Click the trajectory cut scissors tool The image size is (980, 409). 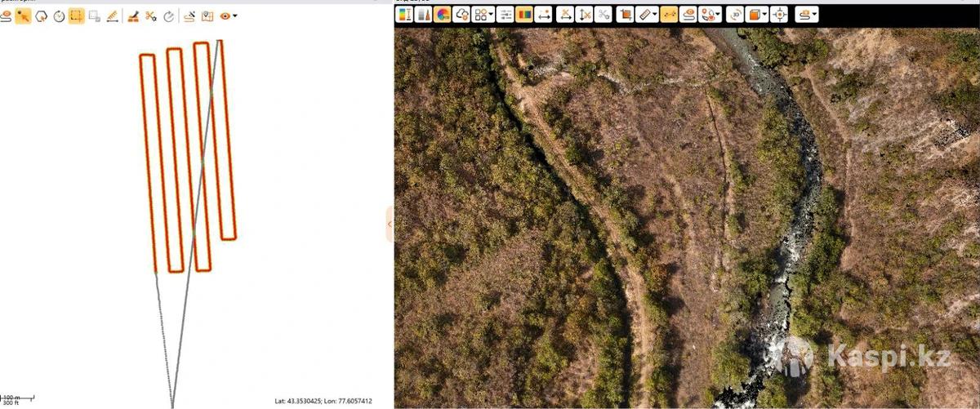click(151, 16)
